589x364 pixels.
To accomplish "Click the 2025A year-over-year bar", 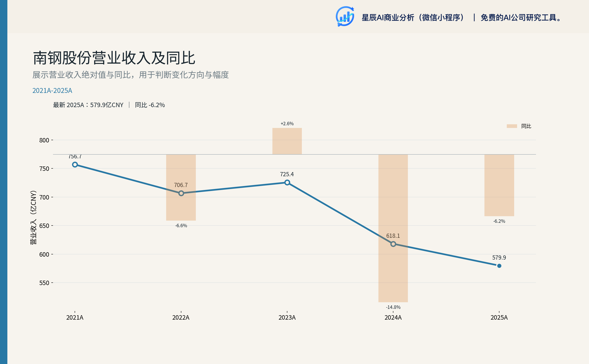I will (499, 185).
